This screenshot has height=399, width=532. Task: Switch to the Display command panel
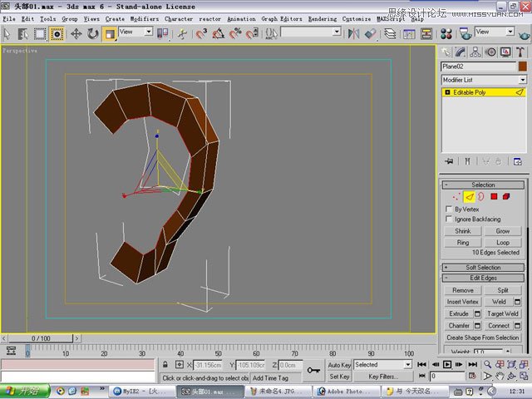[x=505, y=52]
